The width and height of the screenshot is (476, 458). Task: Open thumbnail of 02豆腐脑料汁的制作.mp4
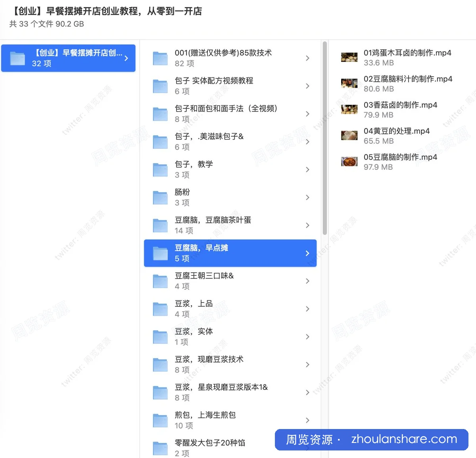[x=349, y=84]
